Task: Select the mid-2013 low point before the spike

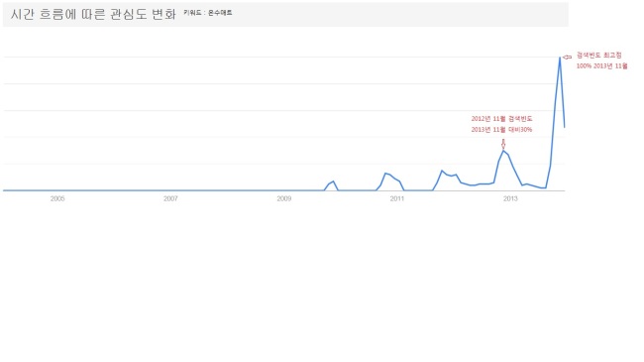Action: [x=543, y=188]
